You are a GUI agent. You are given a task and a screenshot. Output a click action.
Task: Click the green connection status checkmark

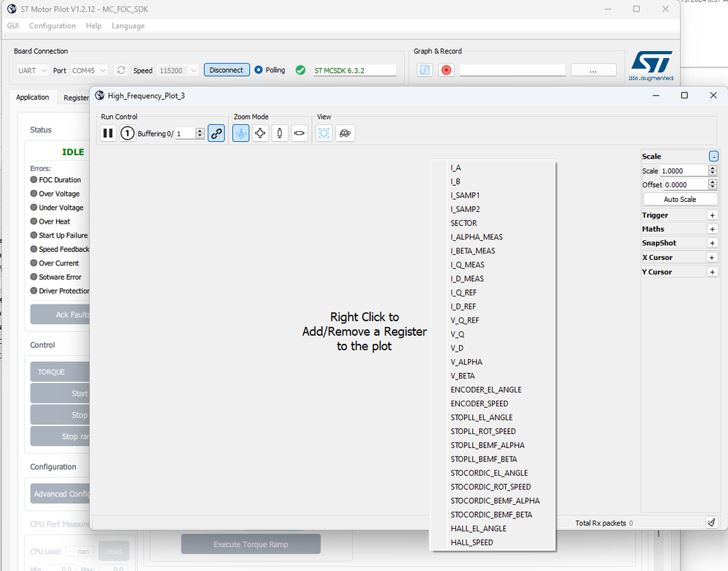300,70
